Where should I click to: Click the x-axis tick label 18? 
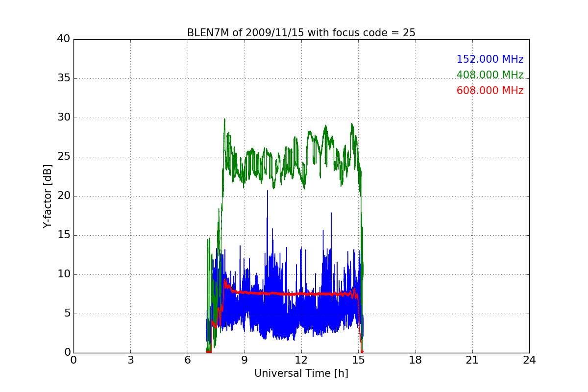pyautogui.click(x=416, y=360)
